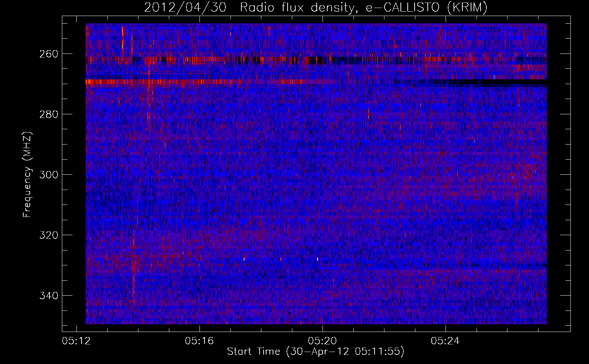Image resolution: width=589 pixels, height=364 pixels.
Task: Click the 05:16 time axis label
Action: (199, 341)
